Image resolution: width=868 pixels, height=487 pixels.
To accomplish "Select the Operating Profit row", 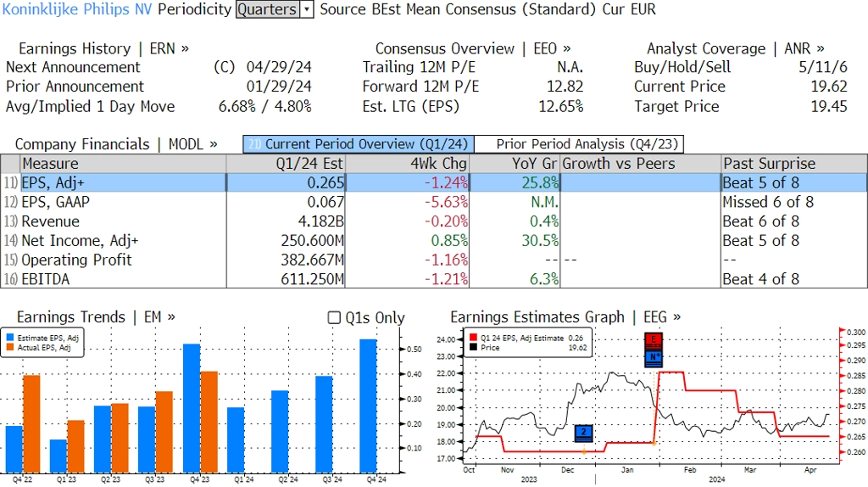I will [x=434, y=260].
